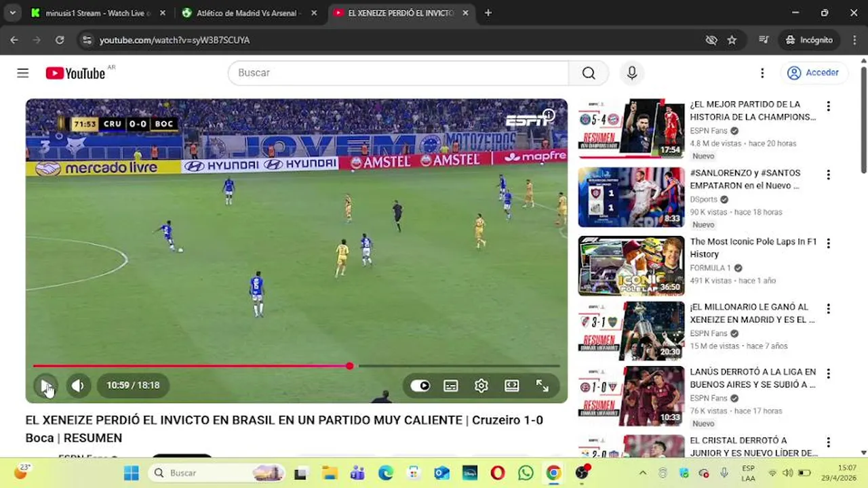Mute the video with the speaker icon

[78, 386]
